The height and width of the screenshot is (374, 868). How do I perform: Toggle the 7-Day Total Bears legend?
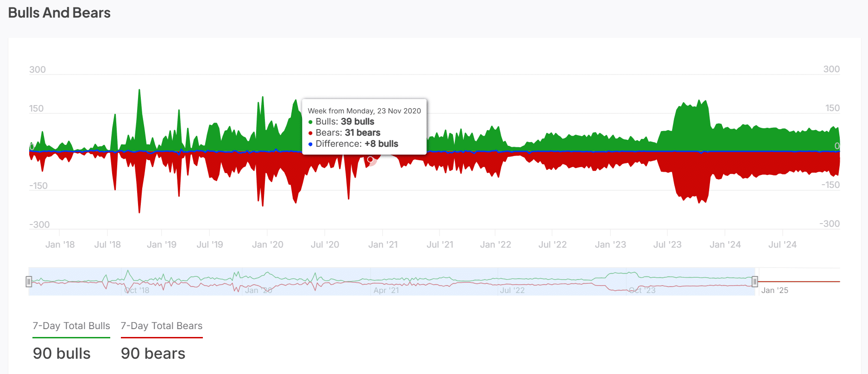(x=162, y=326)
